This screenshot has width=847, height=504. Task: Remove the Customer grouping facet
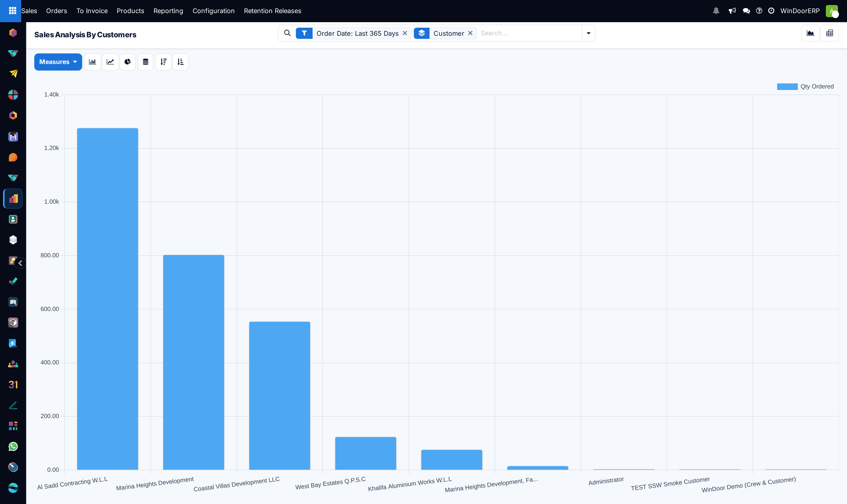click(470, 33)
